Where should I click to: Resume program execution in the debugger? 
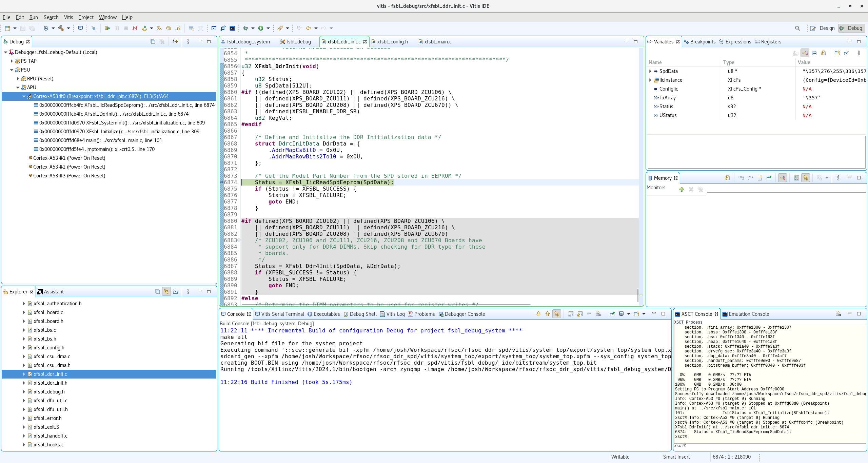click(107, 28)
